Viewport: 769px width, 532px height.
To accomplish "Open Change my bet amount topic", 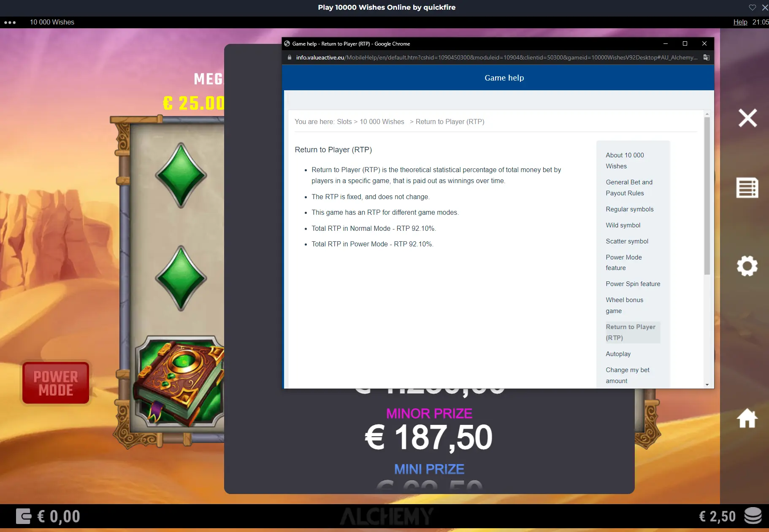I will [627, 375].
